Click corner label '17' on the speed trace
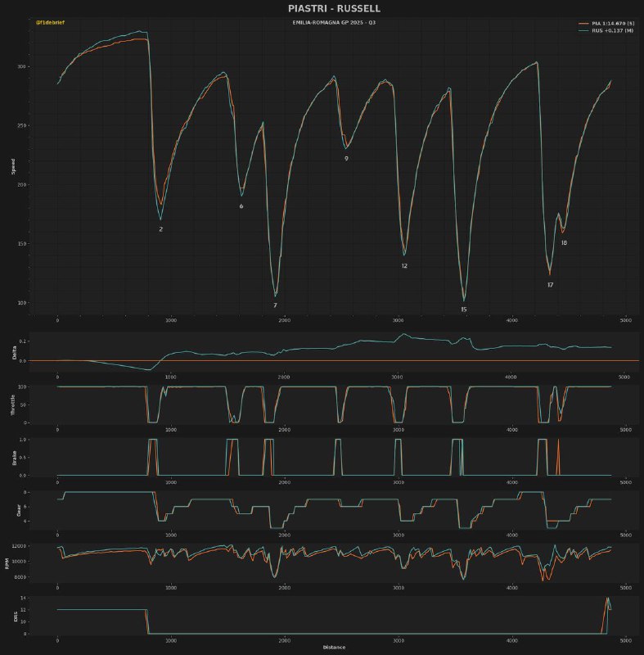This screenshot has height=655, width=644. coord(551,285)
